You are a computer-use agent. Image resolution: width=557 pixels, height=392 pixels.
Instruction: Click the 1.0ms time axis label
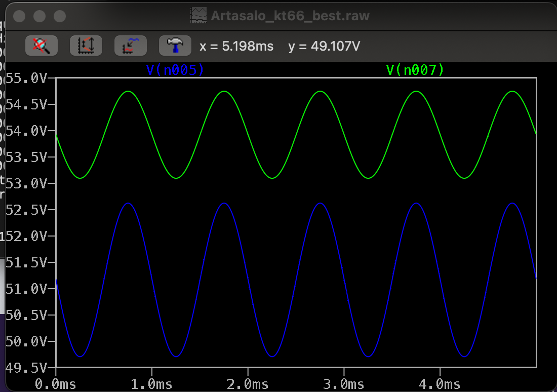152,384
